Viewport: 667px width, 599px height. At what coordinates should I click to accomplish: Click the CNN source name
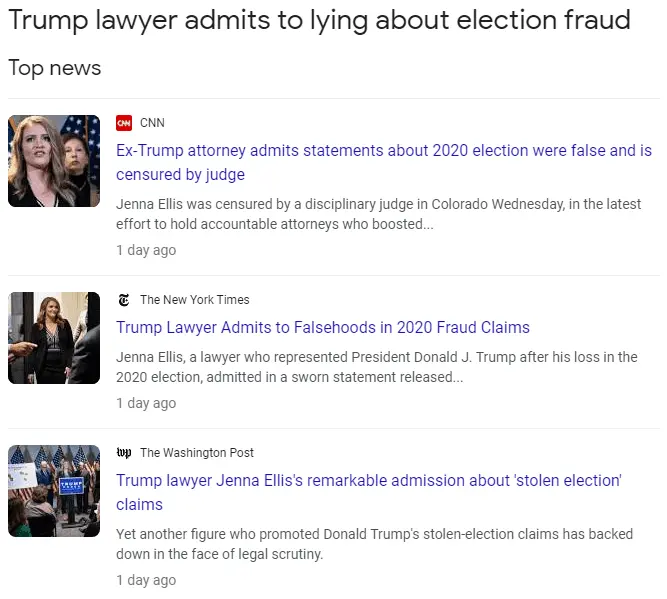click(x=152, y=123)
